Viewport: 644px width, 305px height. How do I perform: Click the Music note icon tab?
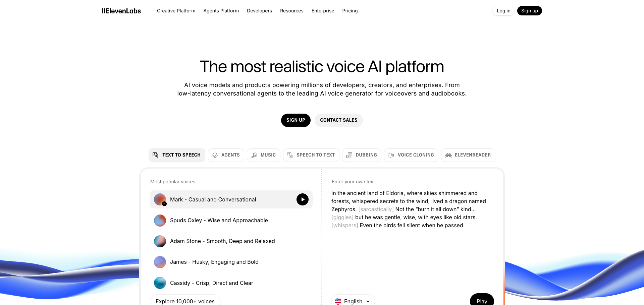[254, 155]
